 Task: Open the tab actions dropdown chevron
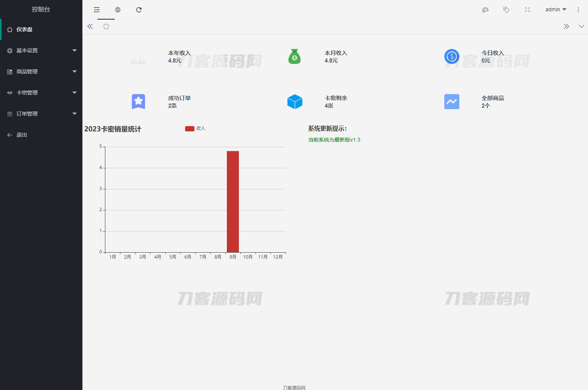click(x=581, y=26)
